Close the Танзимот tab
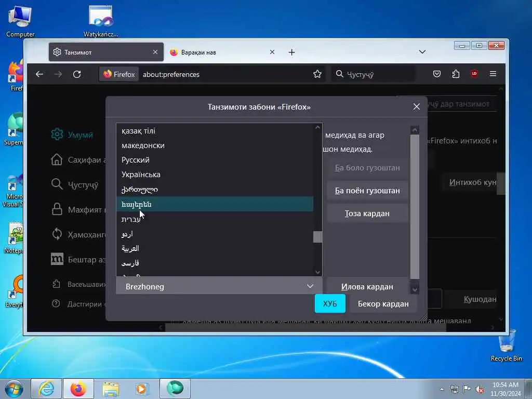532x399 pixels. tap(155, 52)
